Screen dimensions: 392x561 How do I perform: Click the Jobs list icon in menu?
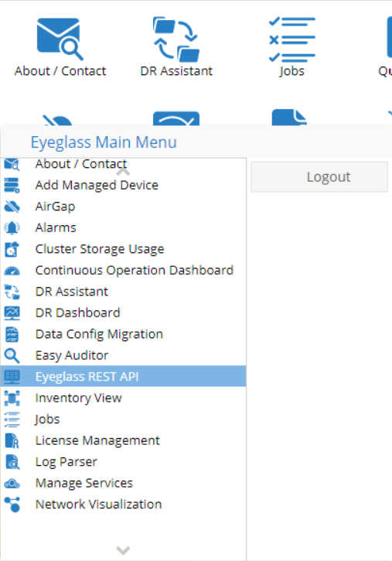pyautogui.click(x=12, y=419)
